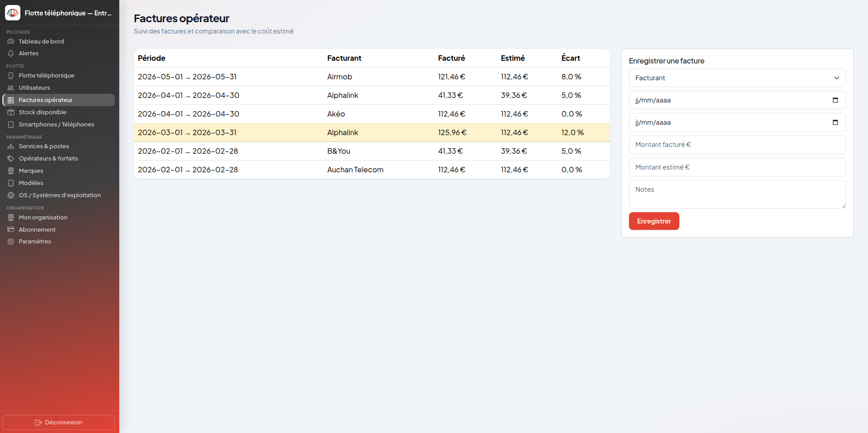Click the Marques building icon
Image resolution: width=868 pixels, height=433 pixels.
11,171
